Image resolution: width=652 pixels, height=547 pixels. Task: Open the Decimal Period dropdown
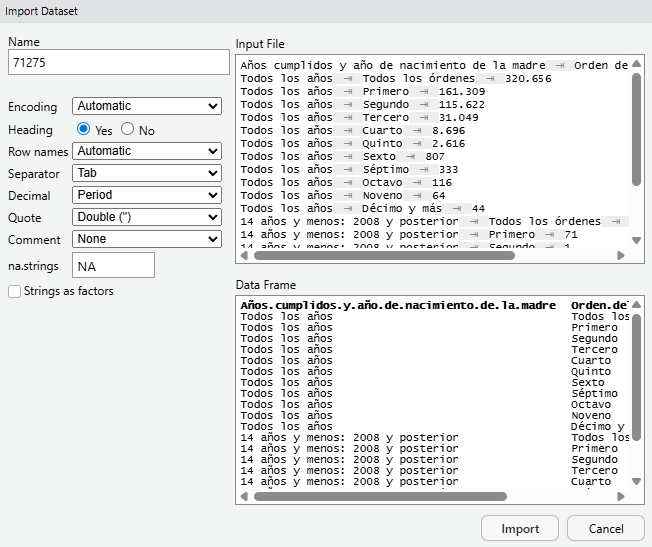(x=146, y=195)
